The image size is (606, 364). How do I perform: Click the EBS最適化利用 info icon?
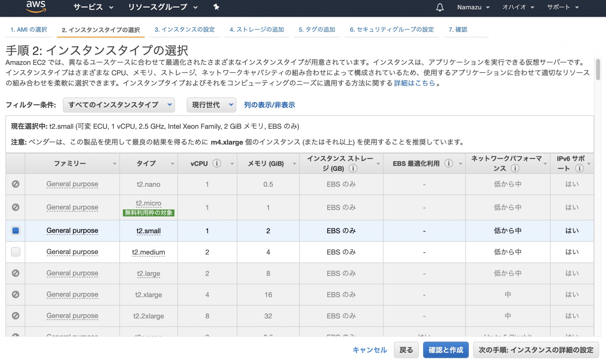(x=448, y=163)
